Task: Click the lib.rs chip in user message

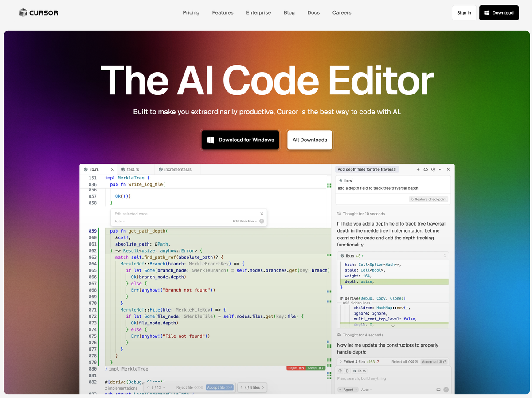Action: pyautogui.click(x=345, y=181)
